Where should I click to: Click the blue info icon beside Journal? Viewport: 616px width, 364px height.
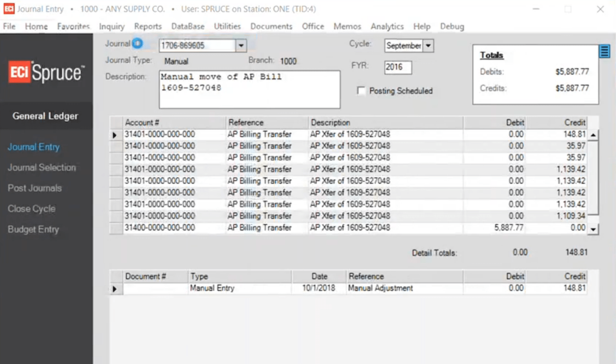(x=137, y=44)
